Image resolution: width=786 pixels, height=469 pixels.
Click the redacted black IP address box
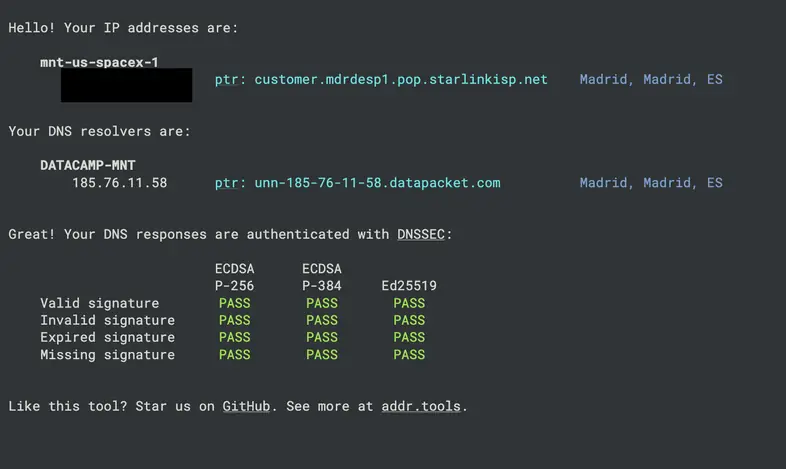coord(126,85)
